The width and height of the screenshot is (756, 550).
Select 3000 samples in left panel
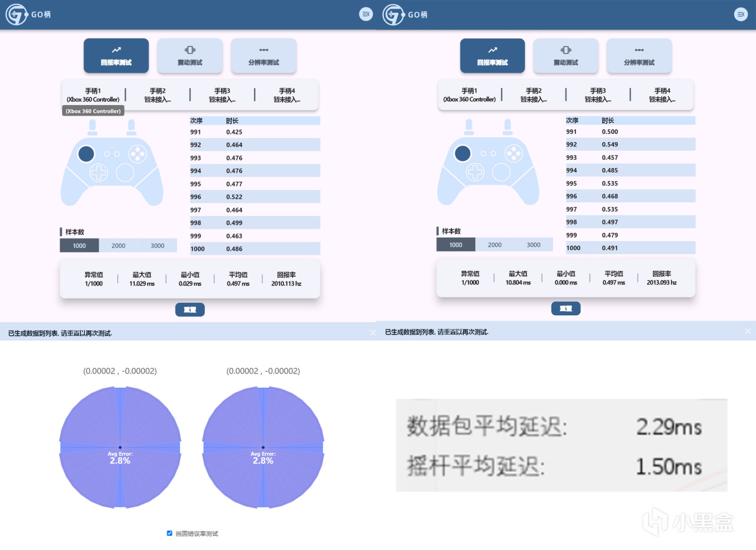(x=157, y=245)
